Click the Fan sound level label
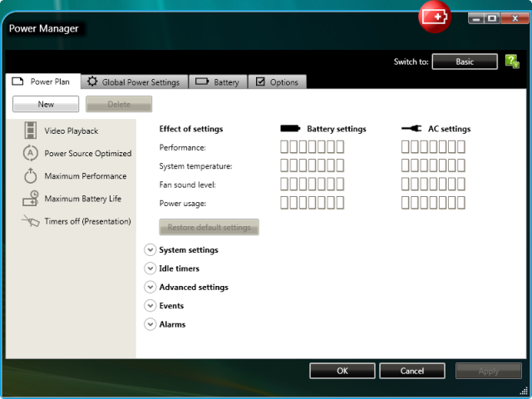This screenshot has width=532, height=399. click(x=188, y=185)
